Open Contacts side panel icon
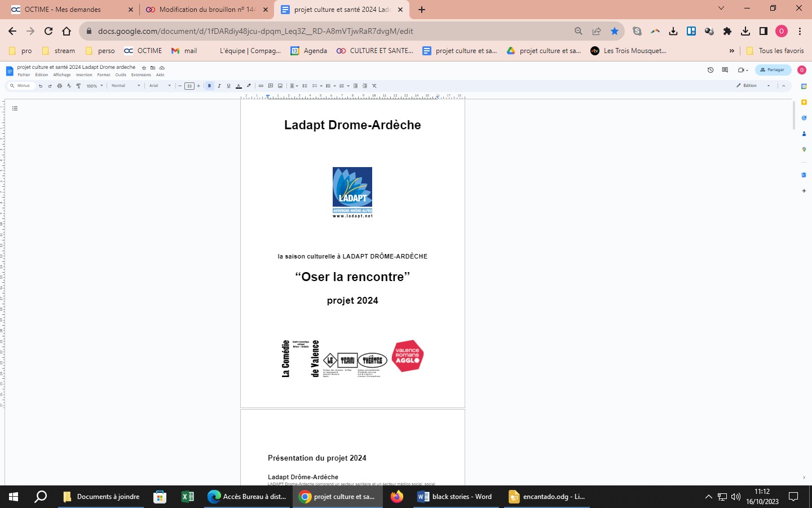Image resolution: width=812 pixels, height=508 pixels. point(804,134)
